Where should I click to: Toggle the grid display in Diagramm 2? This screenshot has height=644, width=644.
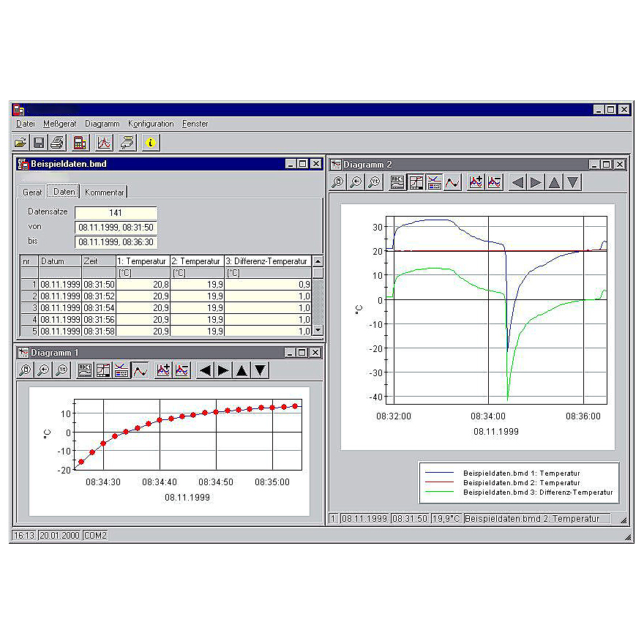coord(416,183)
